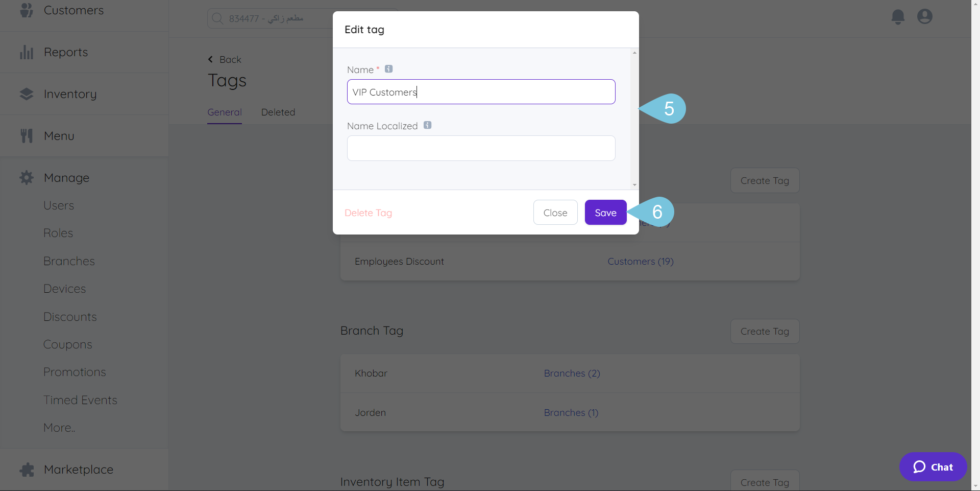Screen dimensions: 980x491
Task: Click the Name field info icon
Action: (x=389, y=69)
